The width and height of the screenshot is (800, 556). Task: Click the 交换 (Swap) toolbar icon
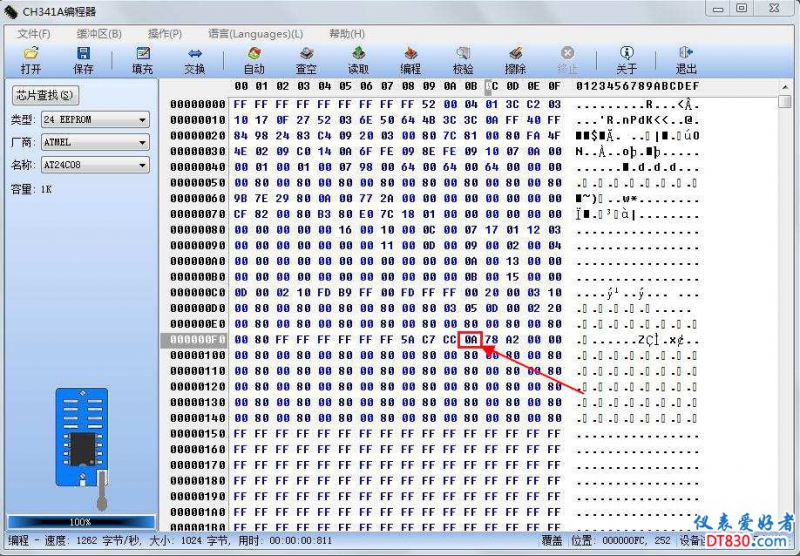pyautogui.click(x=194, y=59)
